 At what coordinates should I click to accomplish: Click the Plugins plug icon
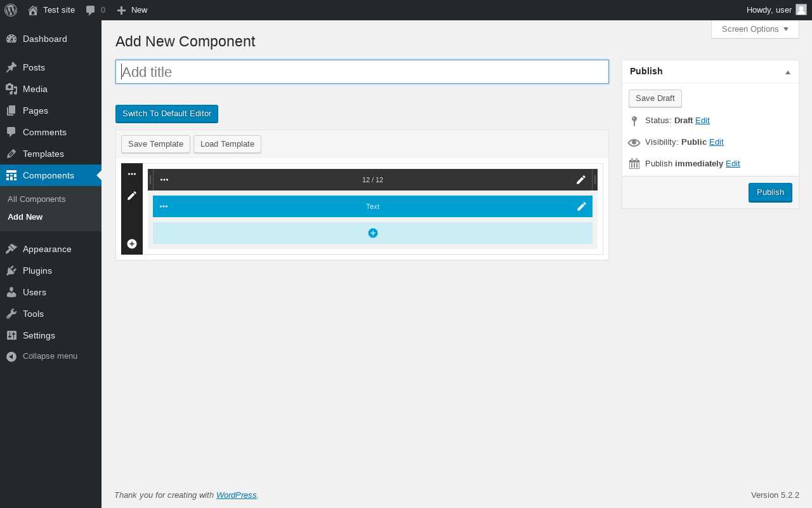pyautogui.click(x=11, y=271)
